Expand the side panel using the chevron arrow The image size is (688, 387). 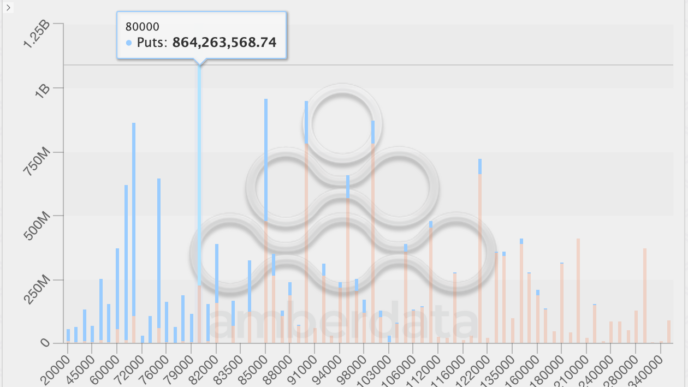(x=8, y=7)
